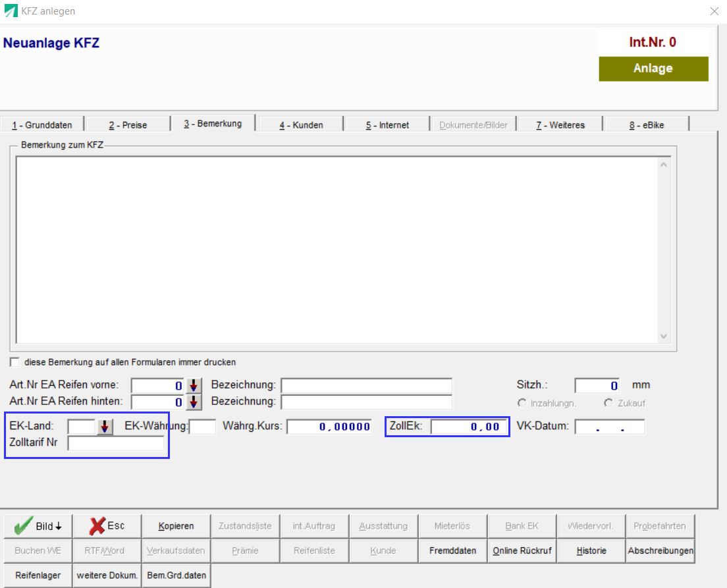Select the 5 - Internet tab

pos(387,124)
